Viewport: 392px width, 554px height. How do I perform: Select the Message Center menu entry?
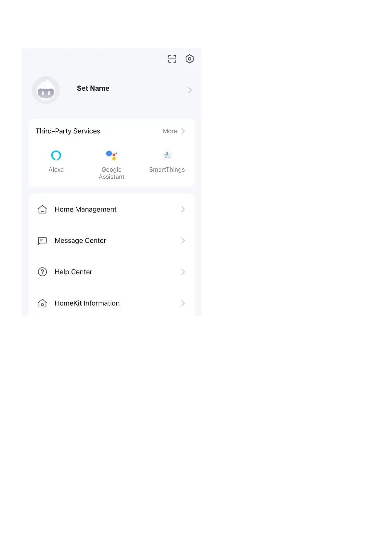(x=80, y=241)
